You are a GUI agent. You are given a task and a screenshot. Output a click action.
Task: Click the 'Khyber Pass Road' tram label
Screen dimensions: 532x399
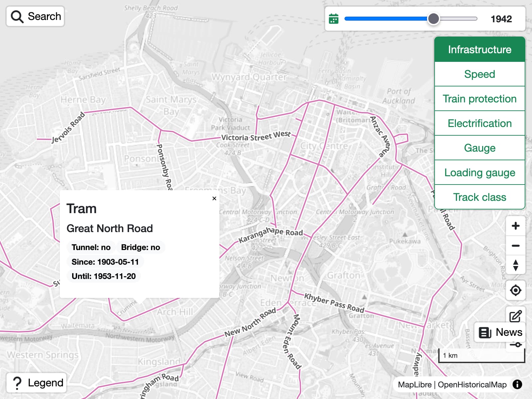click(x=334, y=303)
